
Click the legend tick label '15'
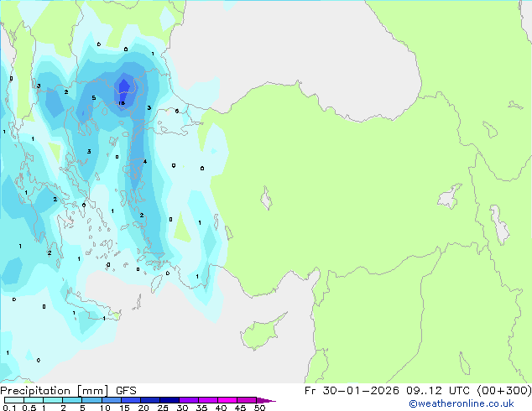coord(124,408)
